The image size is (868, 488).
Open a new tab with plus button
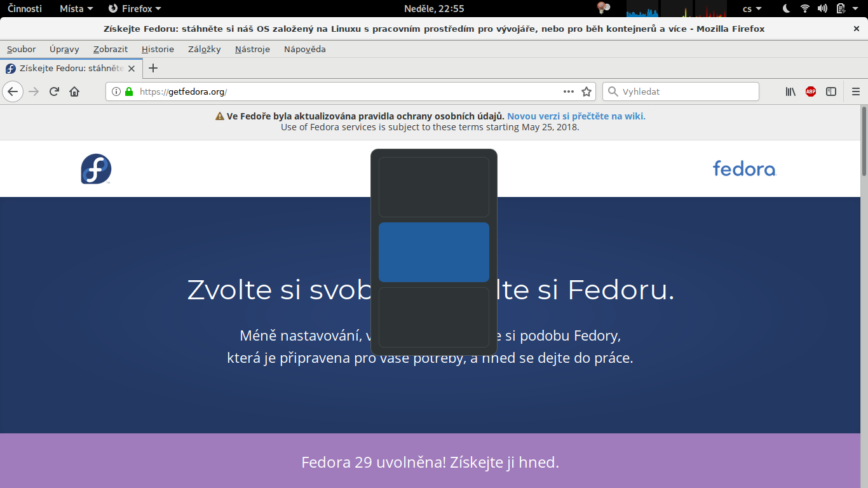(x=153, y=68)
